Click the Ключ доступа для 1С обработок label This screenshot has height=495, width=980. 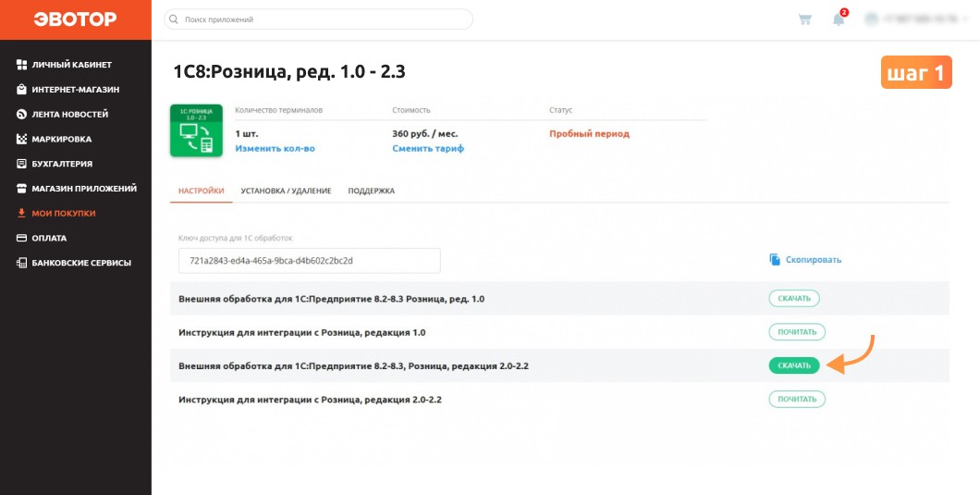235,238
